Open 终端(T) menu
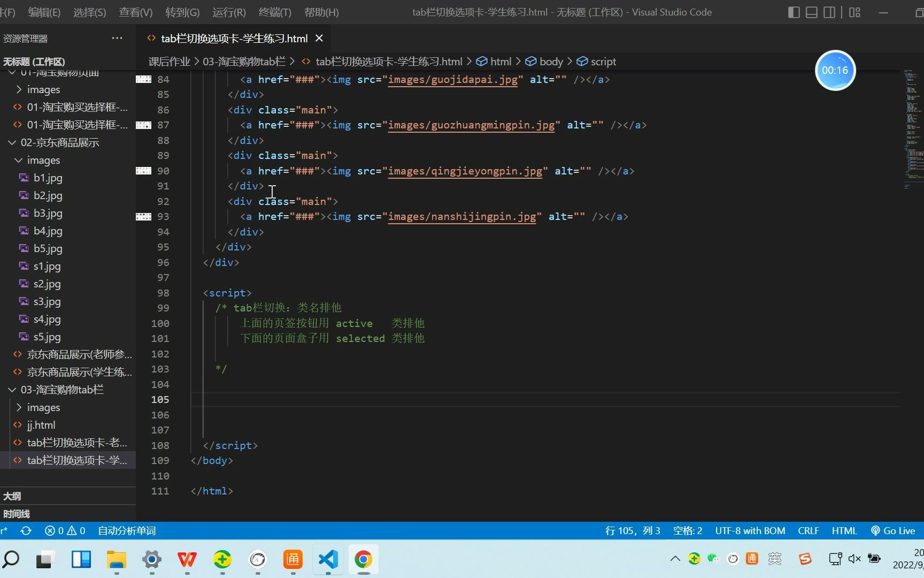 point(275,12)
